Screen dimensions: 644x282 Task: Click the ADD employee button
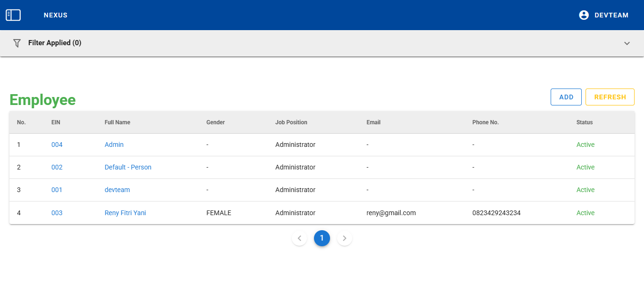[566, 97]
